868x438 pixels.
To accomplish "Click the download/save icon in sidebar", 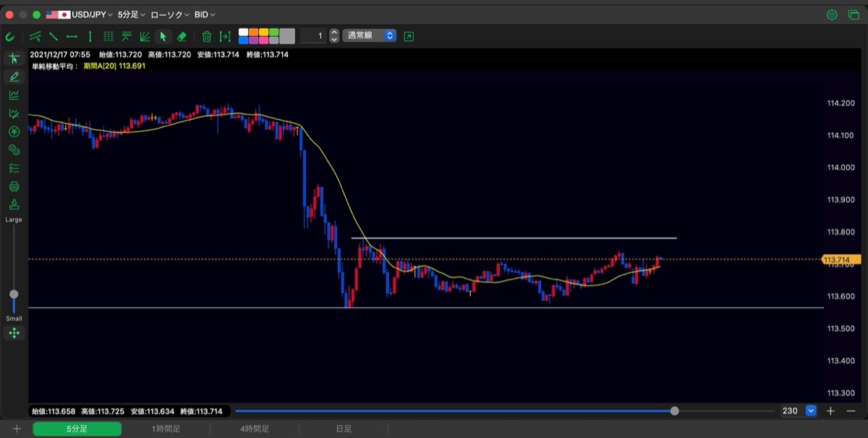I will 14,205.
